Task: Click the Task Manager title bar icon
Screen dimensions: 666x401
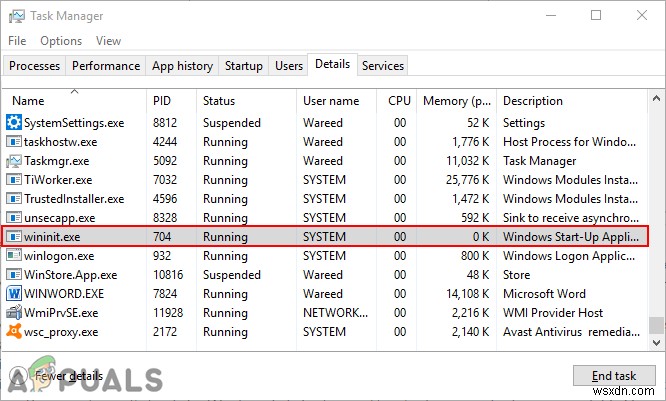Action: click(x=17, y=16)
